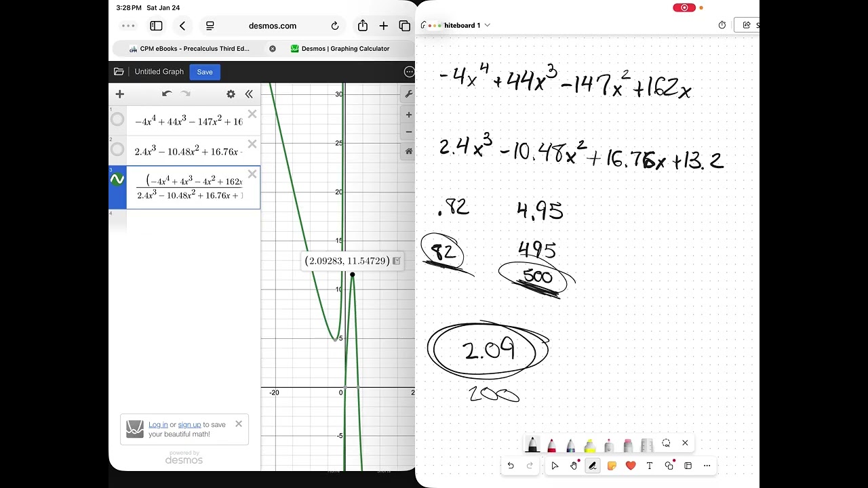Reset Desmos graph to default viewport
Viewport: 868px width, 488px height.
tap(408, 151)
